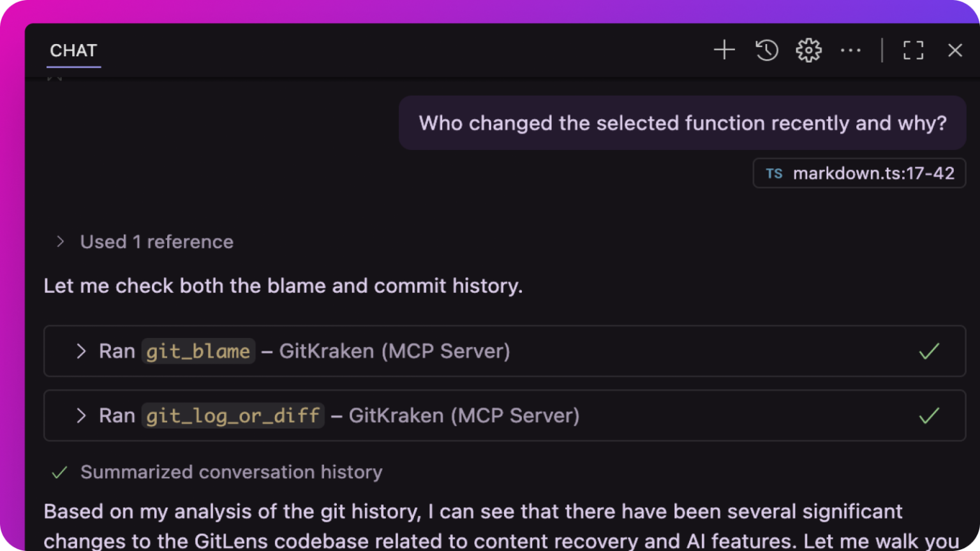Click the git_log_or_diff code label
Image resolution: width=980 pixels, height=551 pixels.
(x=233, y=415)
